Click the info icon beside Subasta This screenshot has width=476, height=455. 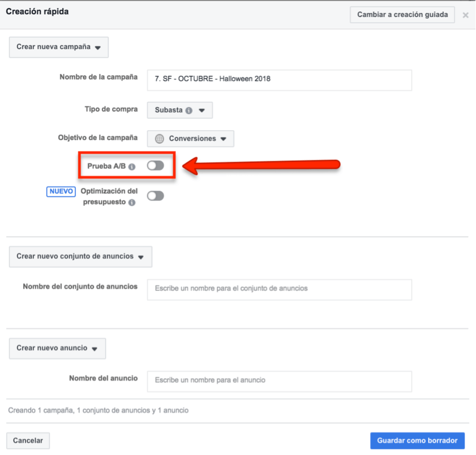coord(189,111)
